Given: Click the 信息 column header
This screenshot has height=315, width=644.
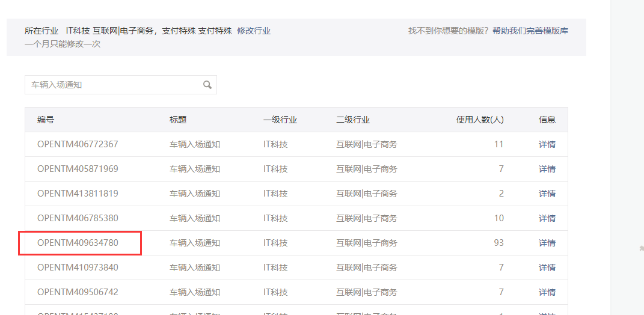Looking at the screenshot, I should click(547, 120).
